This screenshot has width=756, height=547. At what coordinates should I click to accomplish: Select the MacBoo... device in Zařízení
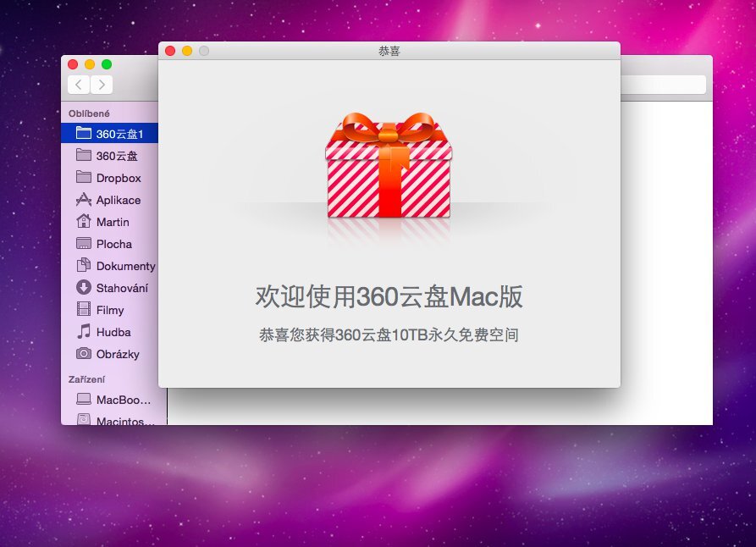(x=116, y=400)
